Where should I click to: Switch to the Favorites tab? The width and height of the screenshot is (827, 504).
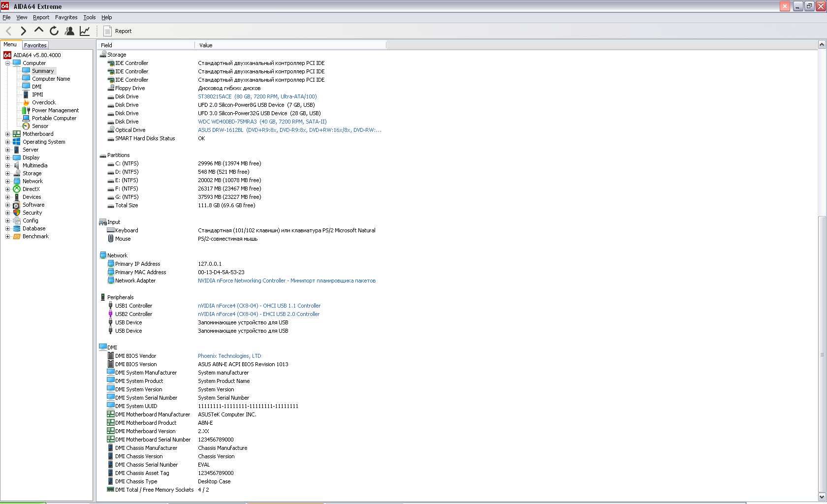coord(35,45)
